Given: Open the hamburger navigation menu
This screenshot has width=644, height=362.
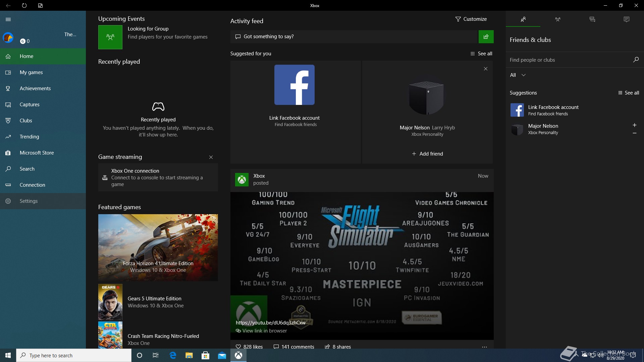Looking at the screenshot, I should [x=8, y=19].
